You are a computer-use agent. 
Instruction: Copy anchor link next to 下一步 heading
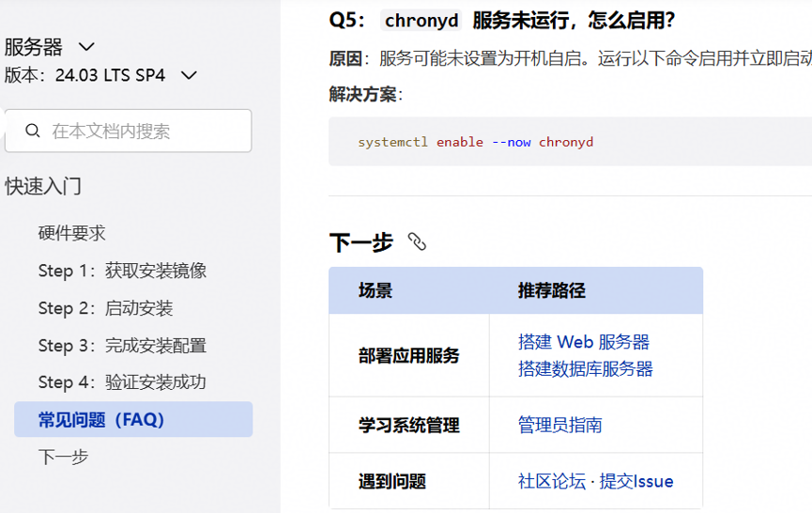pos(417,241)
